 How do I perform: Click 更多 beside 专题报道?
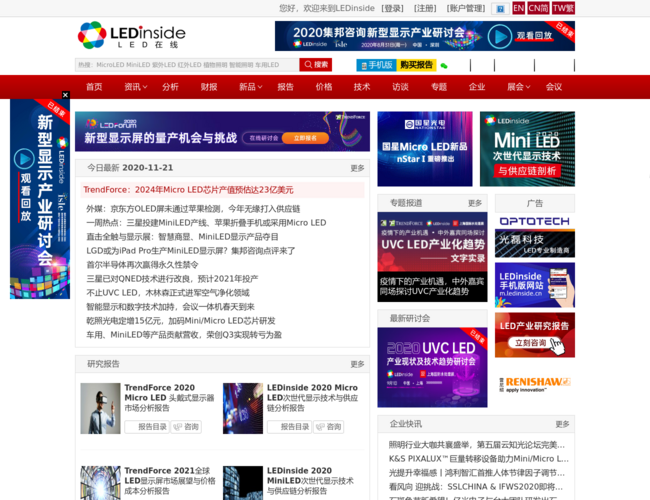pos(475,203)
